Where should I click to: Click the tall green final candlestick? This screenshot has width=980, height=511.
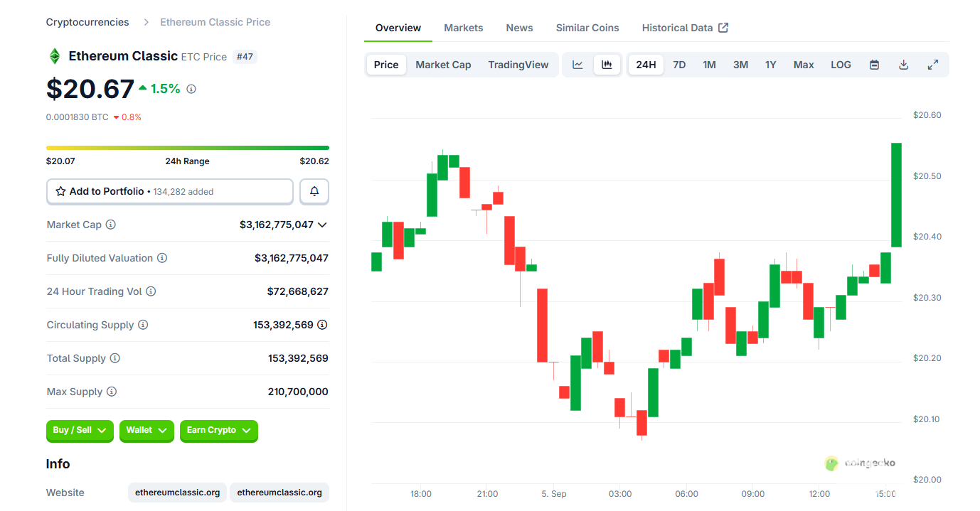[896, 195]
